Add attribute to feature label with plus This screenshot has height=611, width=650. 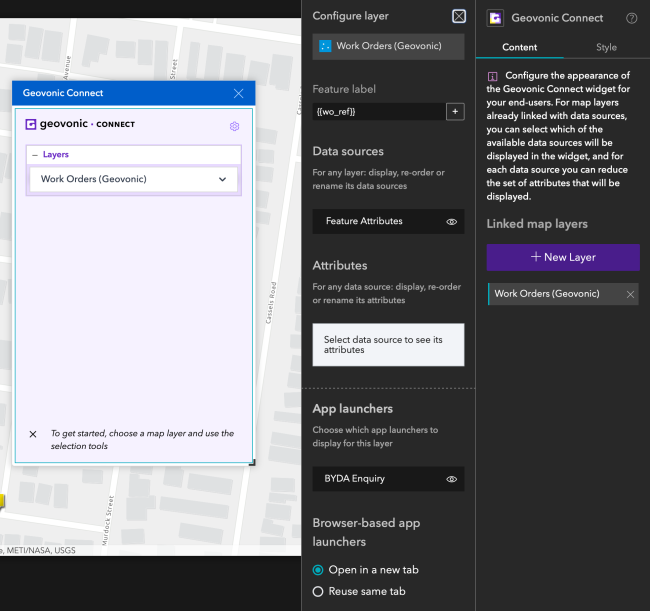coord(455,112)
